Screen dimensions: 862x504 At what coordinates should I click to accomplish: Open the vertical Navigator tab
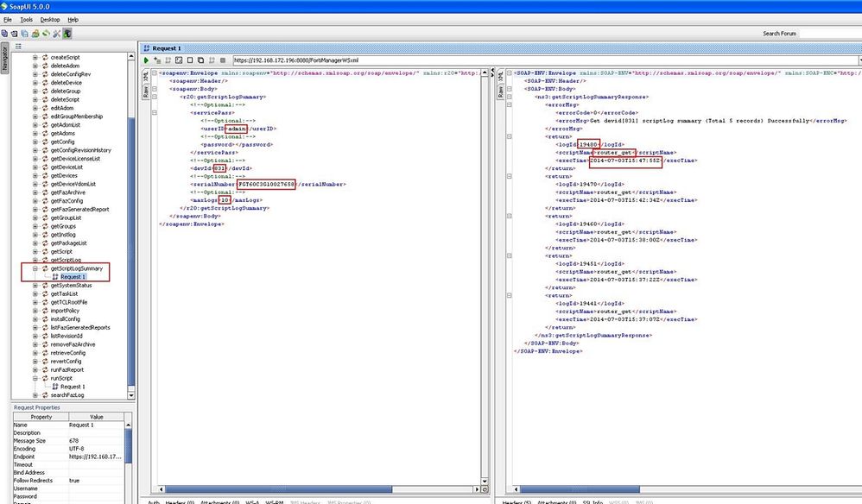tap(5, 58)
